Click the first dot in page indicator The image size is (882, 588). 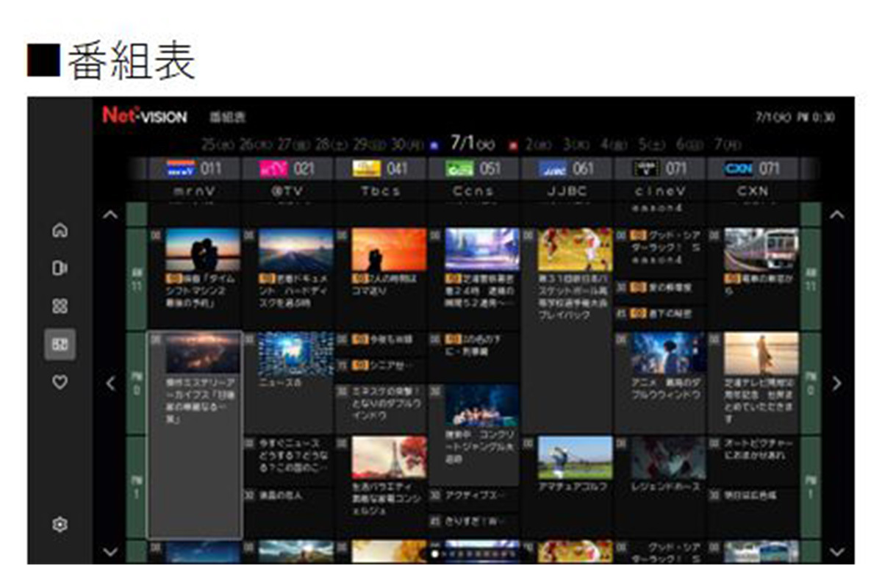[435, 554]
